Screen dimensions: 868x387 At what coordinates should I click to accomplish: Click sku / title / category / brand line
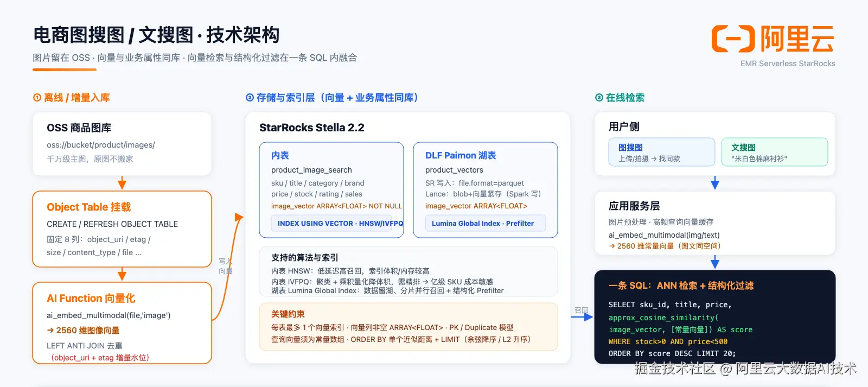pyautogui.click(x=318, y=183)
